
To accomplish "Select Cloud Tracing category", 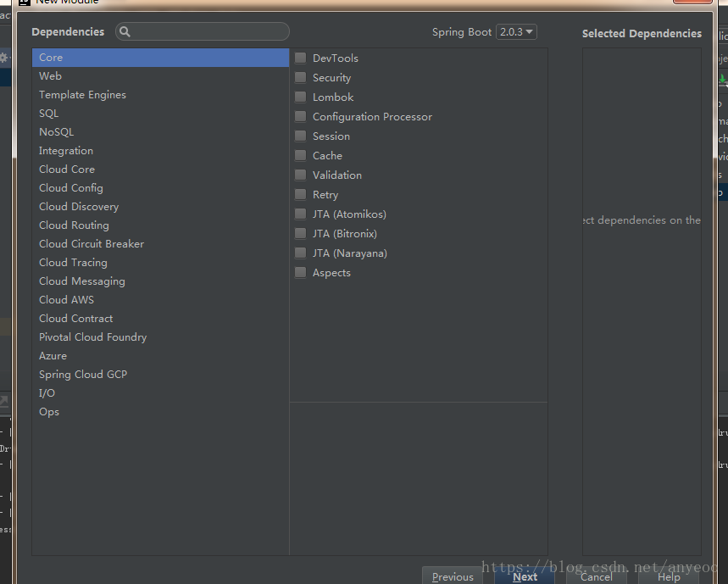I will 161,262.
